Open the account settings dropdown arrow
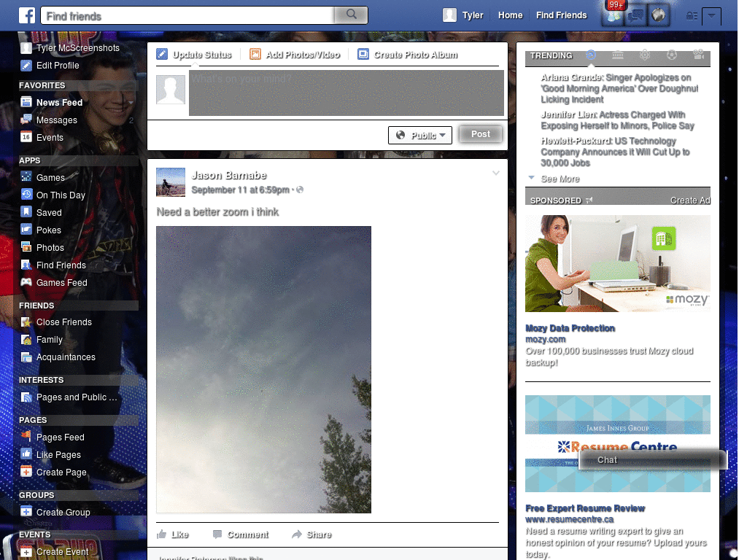Viewport: 747px width, 560px height. pos(712,16)
